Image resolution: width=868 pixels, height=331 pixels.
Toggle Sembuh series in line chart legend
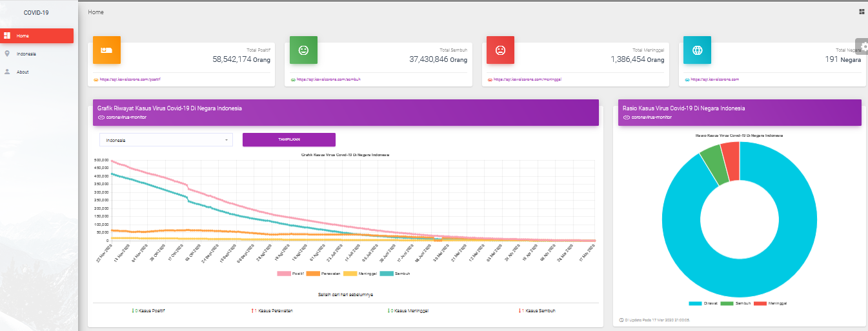395,274
